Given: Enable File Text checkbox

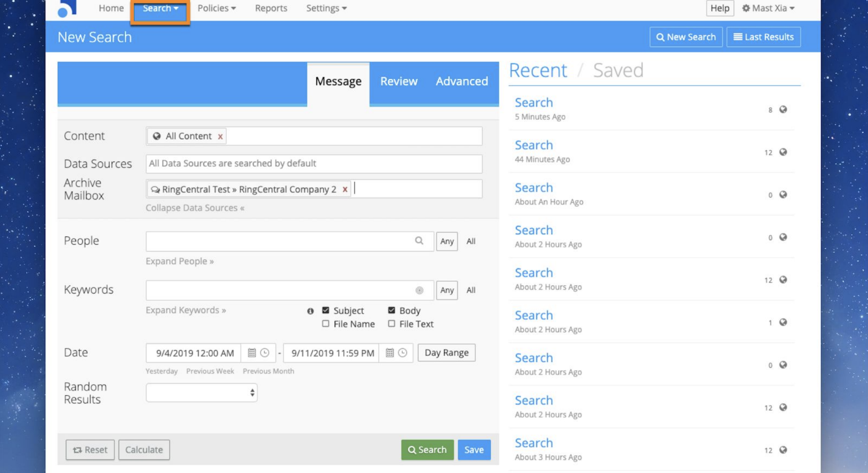Looking at the screenshot, I should (x=391, y=323).
